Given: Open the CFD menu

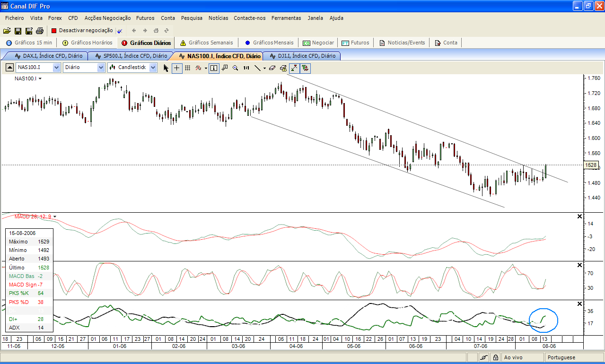Looking at the screenshot, I should pos(73,18).
